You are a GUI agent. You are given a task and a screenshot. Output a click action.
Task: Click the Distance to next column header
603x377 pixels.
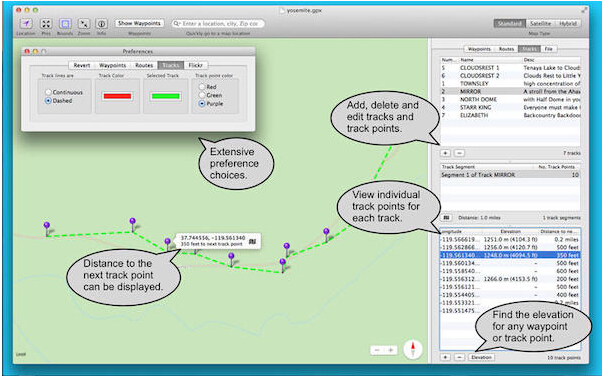click(560, 232)
